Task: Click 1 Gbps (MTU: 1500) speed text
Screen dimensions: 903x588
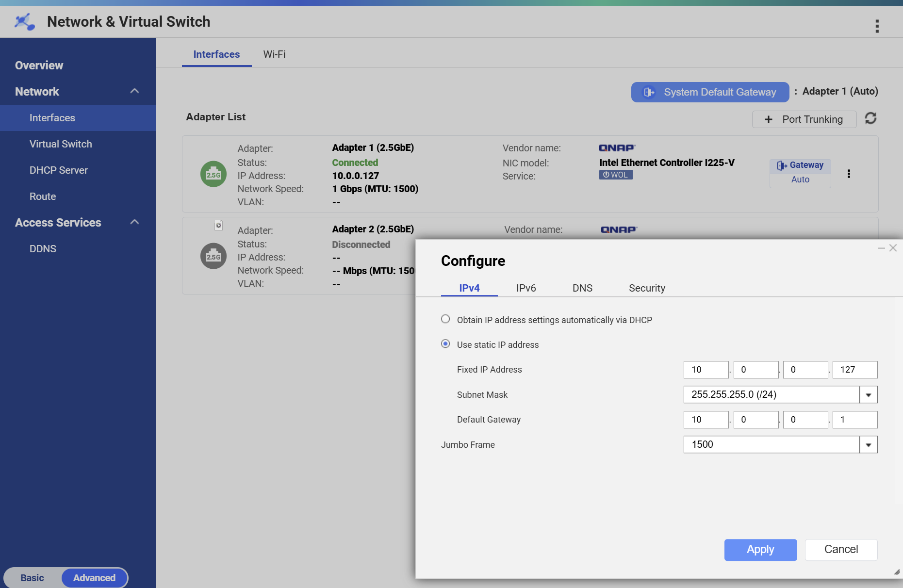Action: [375, 189]
